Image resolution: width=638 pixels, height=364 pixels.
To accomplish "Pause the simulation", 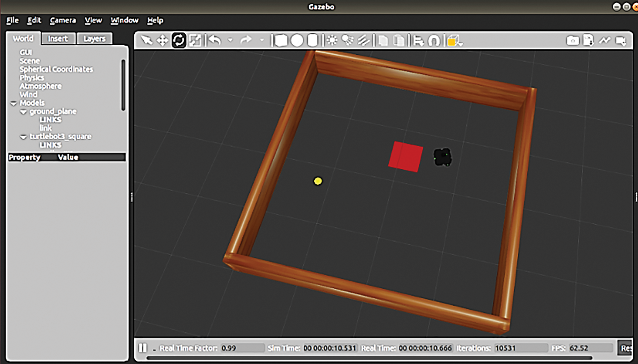I will [143, 348].
